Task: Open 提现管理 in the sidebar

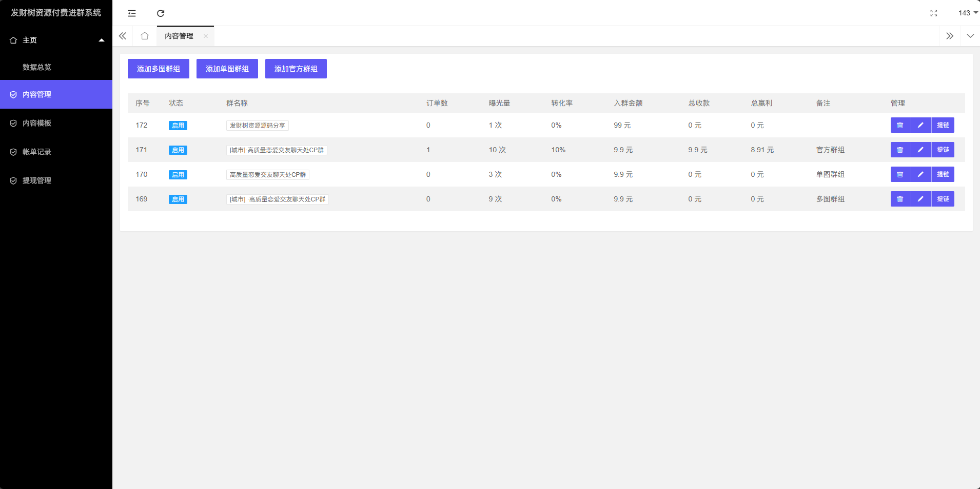Action: tap(37, 180)
